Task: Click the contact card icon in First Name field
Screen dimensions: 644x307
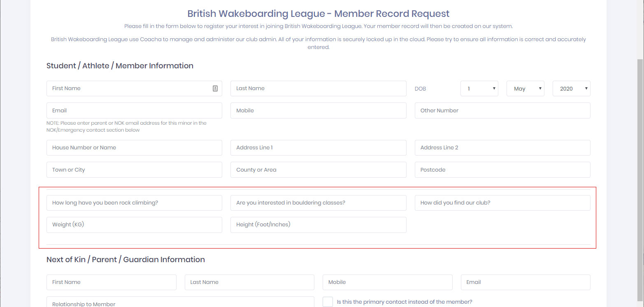Action: click(215, 88)
